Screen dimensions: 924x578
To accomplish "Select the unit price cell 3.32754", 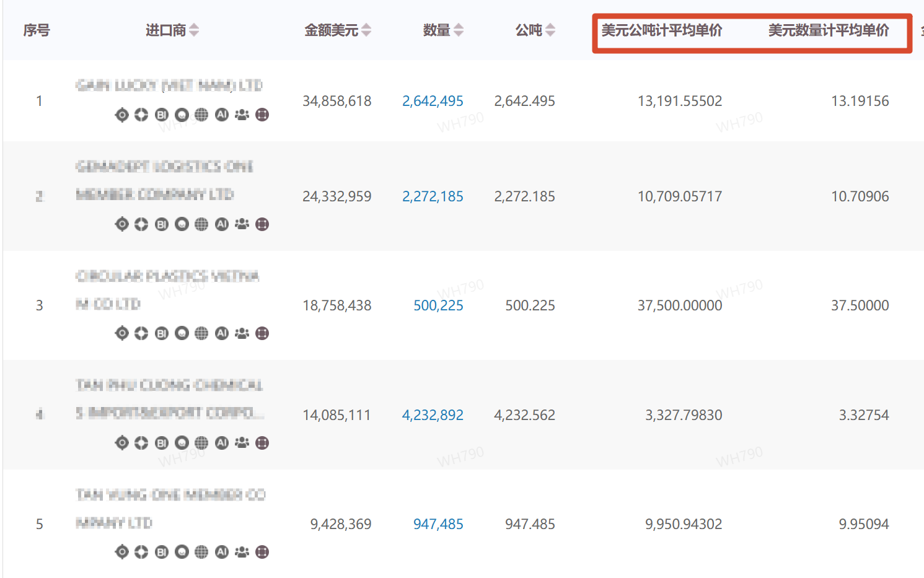I will (864, 415).
